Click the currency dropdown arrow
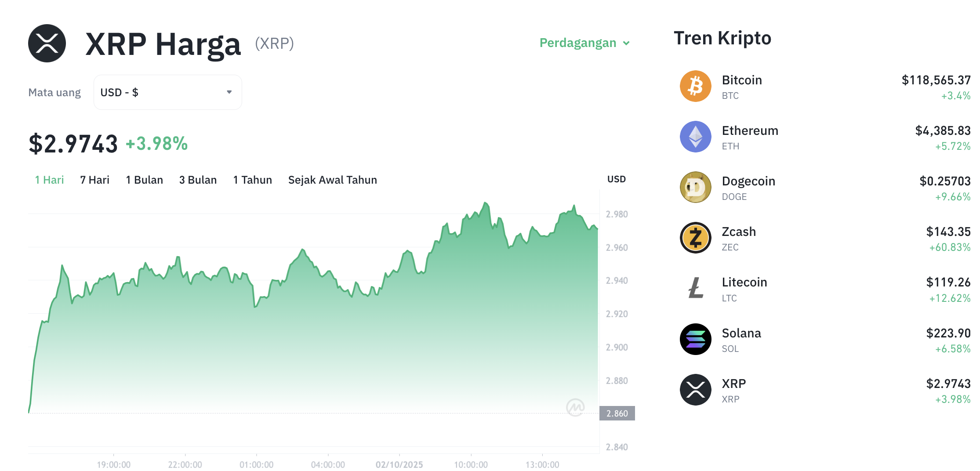 [x=229, y=92]
